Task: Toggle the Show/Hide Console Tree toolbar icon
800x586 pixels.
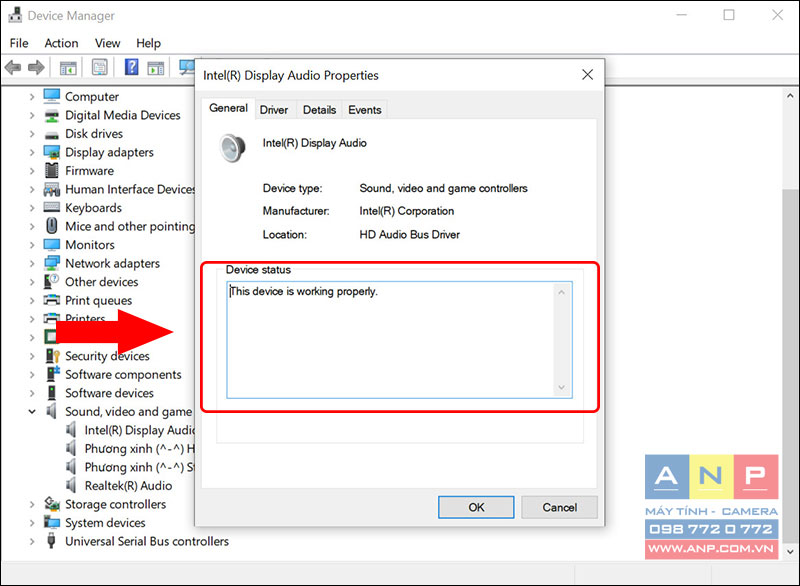Action: point(68,67)
